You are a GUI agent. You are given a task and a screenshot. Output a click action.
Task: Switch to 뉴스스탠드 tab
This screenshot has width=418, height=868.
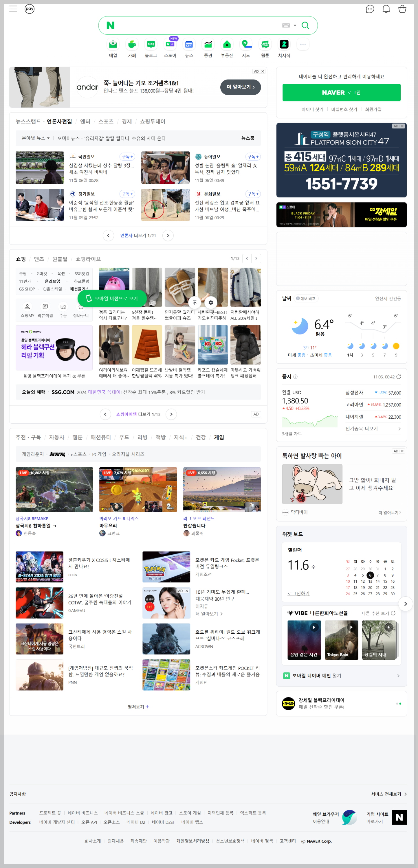[28, 122]
